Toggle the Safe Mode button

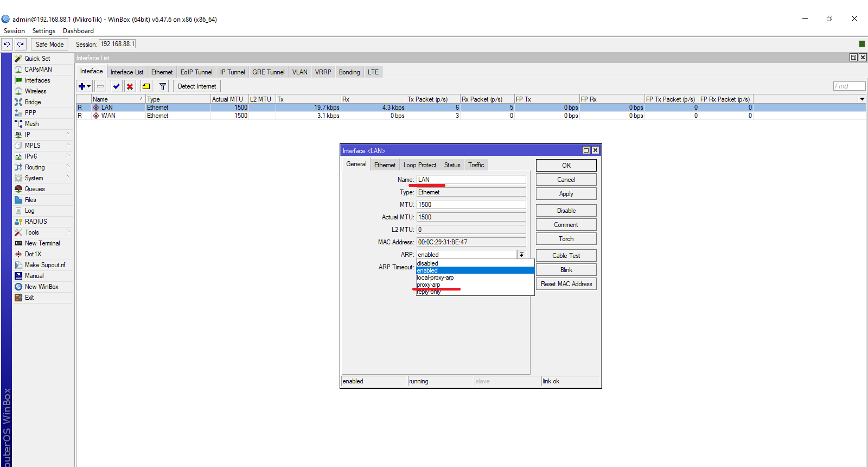point(49,45)
